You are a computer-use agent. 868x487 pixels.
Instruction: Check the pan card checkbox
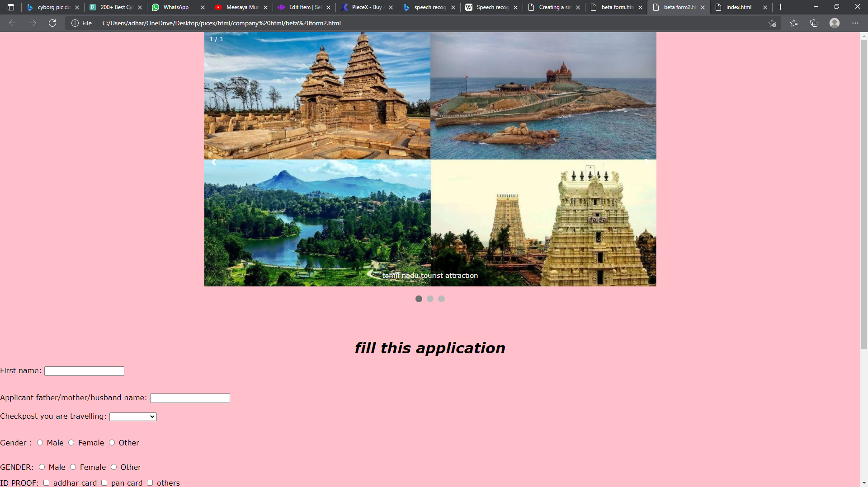[x=104, y=483]
